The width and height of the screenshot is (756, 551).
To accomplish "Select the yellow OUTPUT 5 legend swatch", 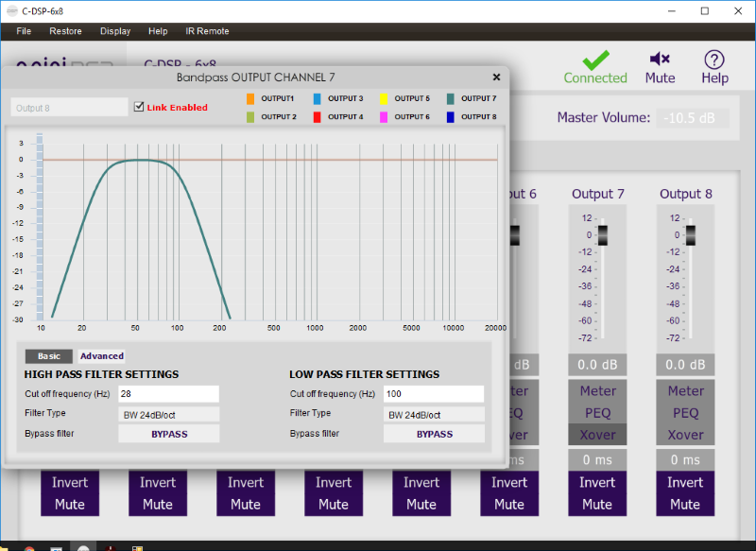I will click(x=384, y=99).
